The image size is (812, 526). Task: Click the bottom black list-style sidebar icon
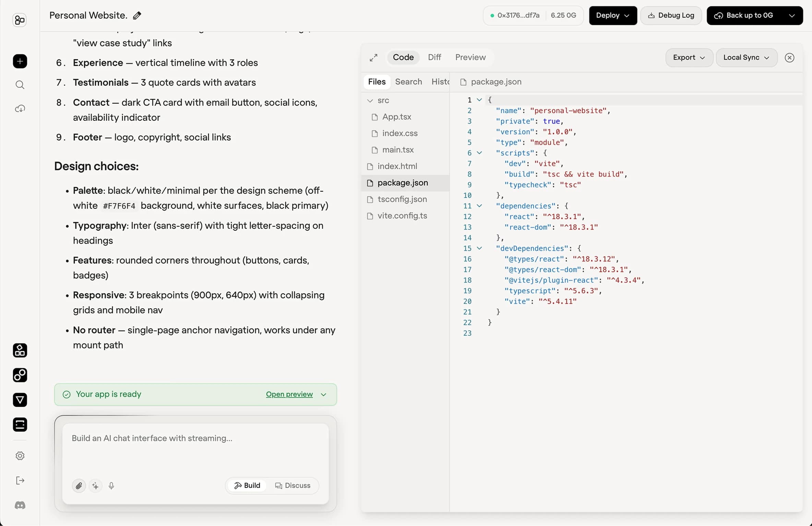coord(20,425)
